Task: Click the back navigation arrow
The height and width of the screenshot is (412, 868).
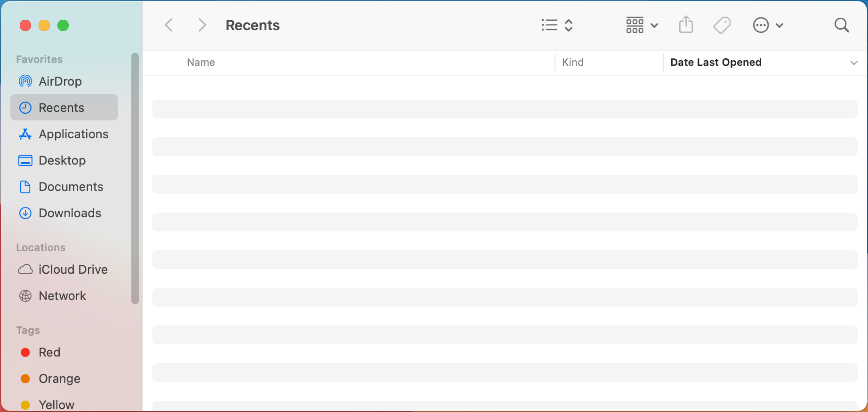Action: (169, 25)
